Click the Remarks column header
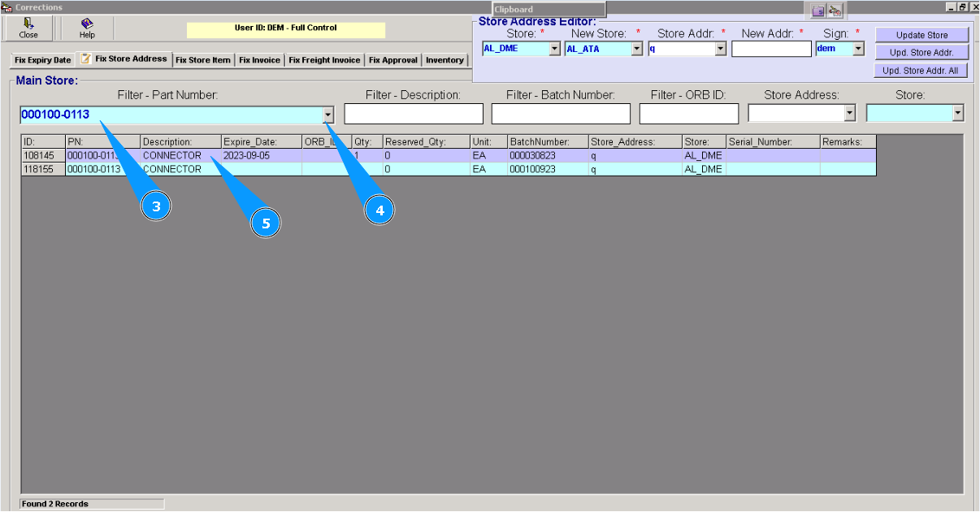Image resolution: width=980 pixels, height=512 pixels. [x=848, y=141]
